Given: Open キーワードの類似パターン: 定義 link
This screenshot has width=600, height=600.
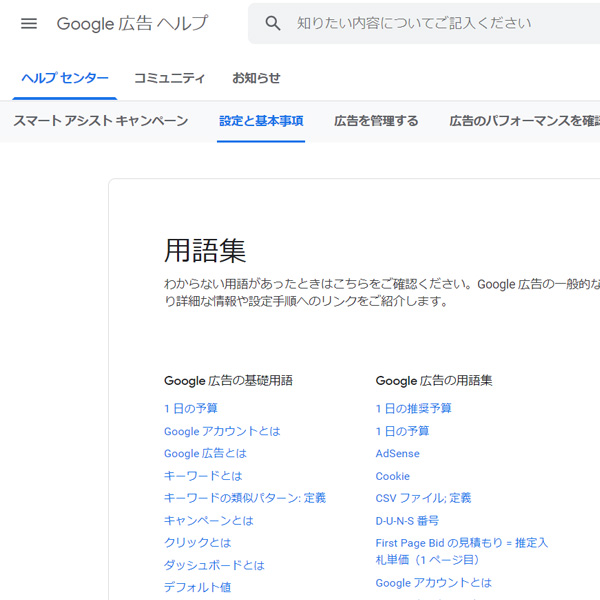Looking at the screenshot, I should tap(245, 498).
